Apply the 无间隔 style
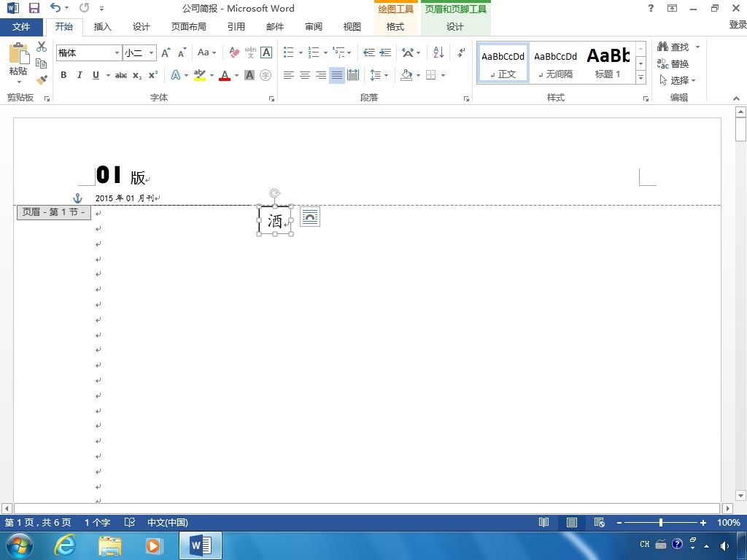This screenshot has width=747, height=560. point(555,63)
